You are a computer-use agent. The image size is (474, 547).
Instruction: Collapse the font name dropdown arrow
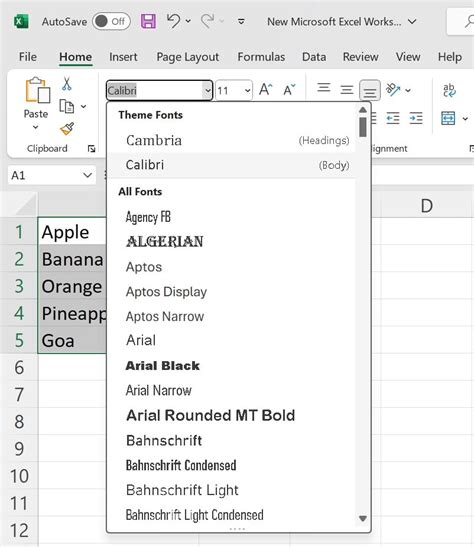pos(208,91)
